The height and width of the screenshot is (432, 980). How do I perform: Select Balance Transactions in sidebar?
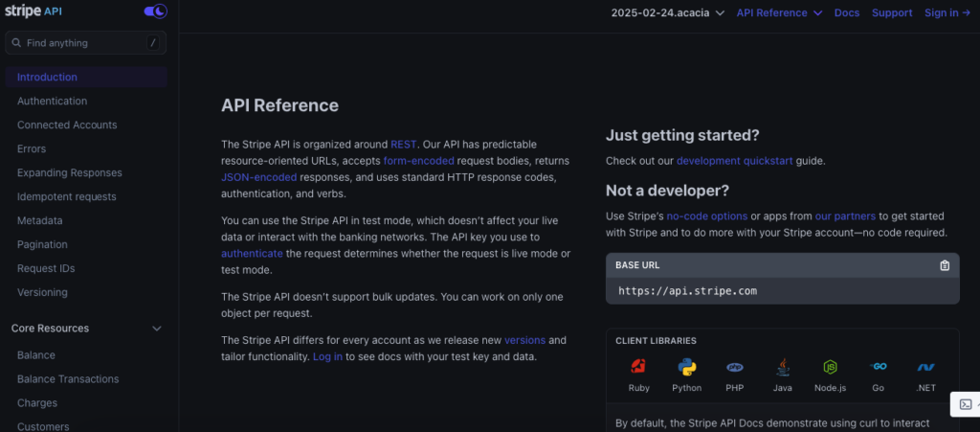(68, 378)
